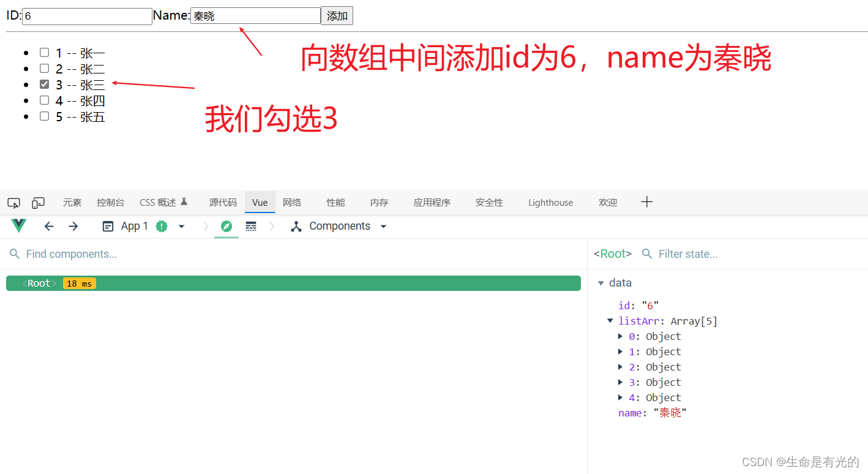Image resolution: width=868 pixels, height=474 pixels.
Task: Click the green compass inspector icon
Action: [x=226, y=227]
